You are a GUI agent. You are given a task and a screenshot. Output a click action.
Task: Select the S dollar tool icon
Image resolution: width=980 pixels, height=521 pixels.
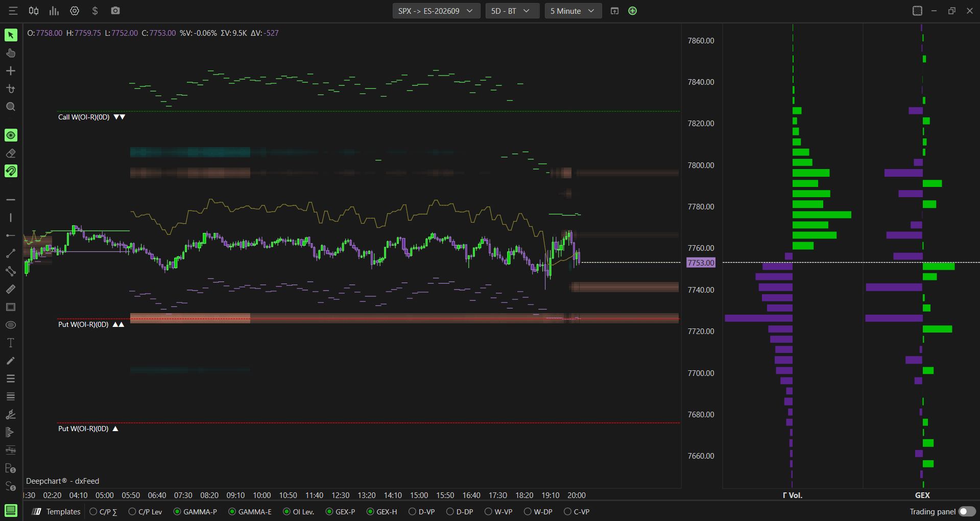(x=11, y=486)
